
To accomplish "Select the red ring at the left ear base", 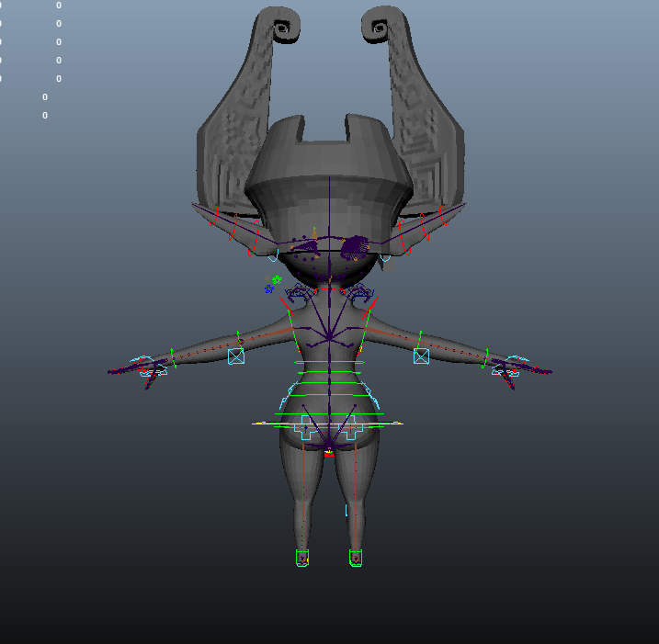I will pos(254,238).
